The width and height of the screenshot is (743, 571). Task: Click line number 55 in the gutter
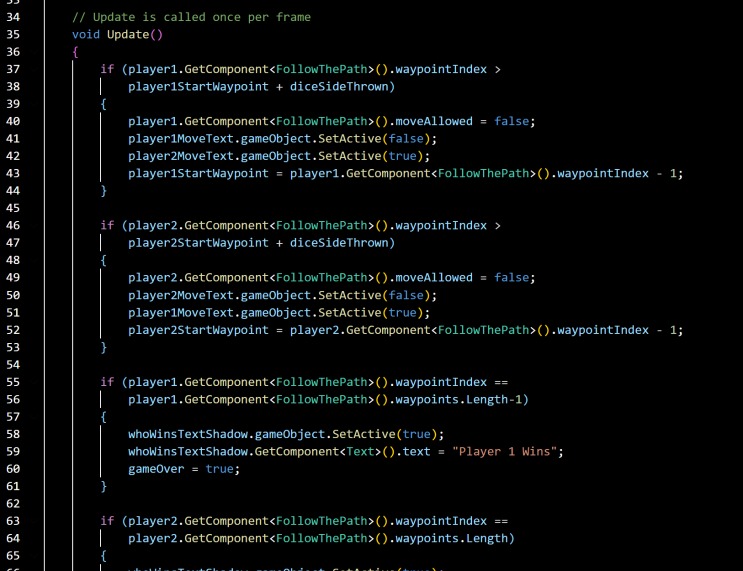pyautogui.click(x=13, y=382)
